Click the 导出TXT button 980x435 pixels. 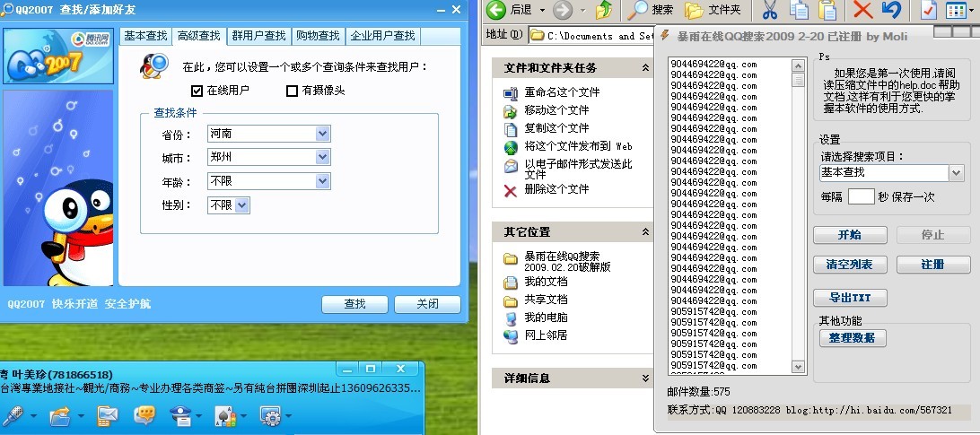[x=849, y=298]
